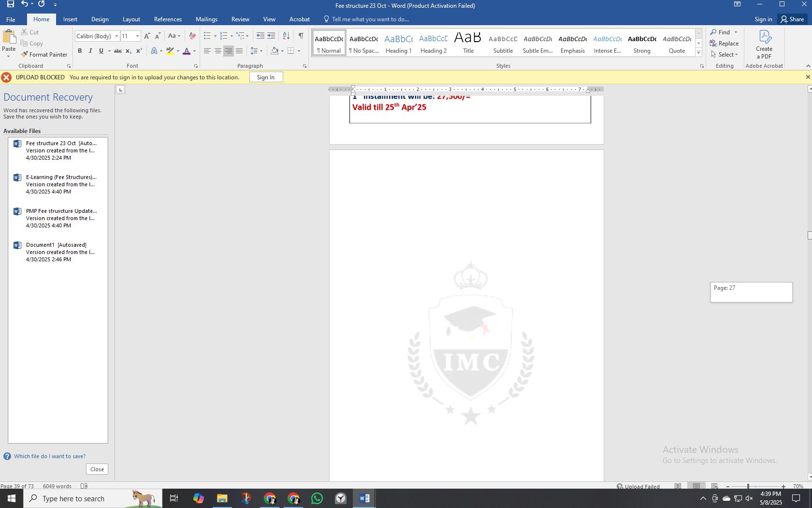
Task: Switch to the Design tab
Action: click(100, 19)
